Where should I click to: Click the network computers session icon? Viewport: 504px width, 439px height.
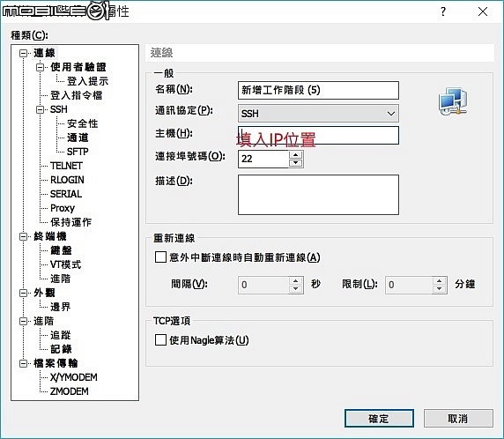453,101
